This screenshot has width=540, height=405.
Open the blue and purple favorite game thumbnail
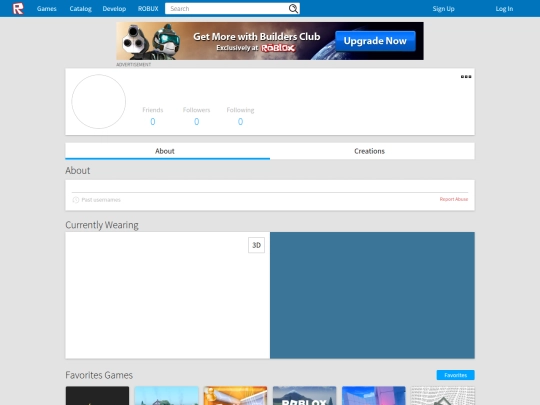coord(374,395)
